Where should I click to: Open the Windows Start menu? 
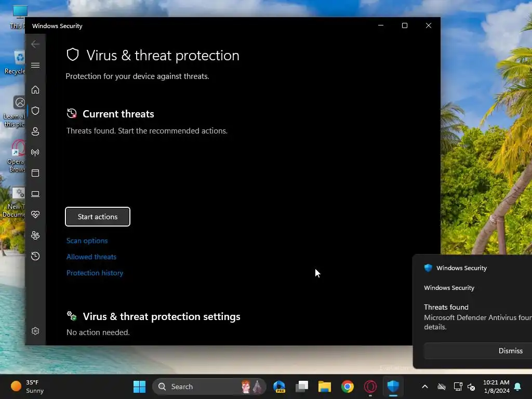[x=139, y=387]
